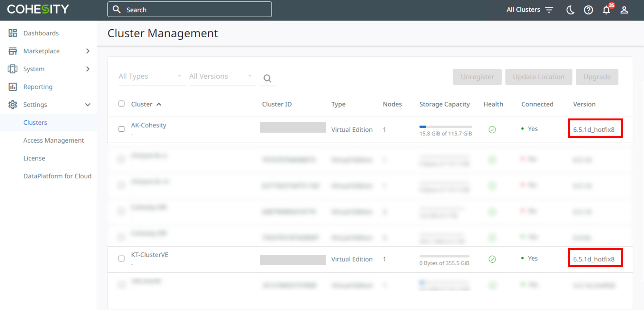Open the All Versions dropdown
The image size is (644, 310).
coord(222,77)
